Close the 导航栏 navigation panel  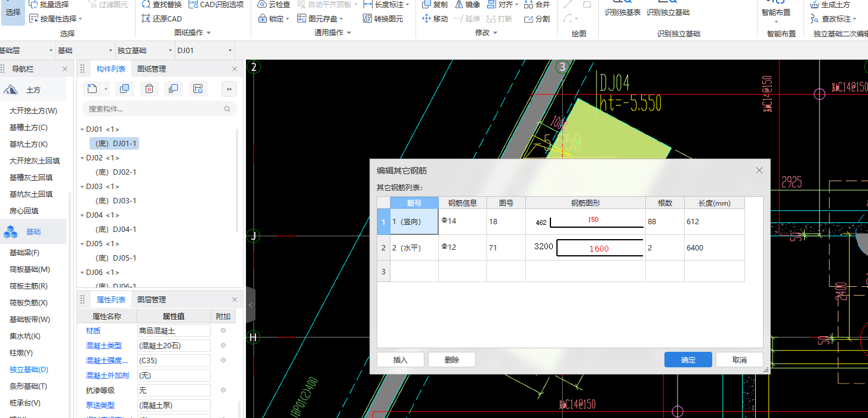click(x=65, y=69)
